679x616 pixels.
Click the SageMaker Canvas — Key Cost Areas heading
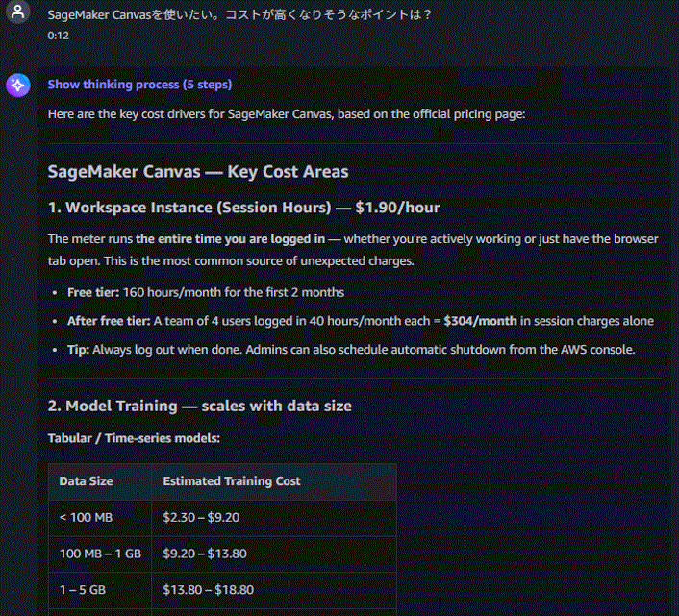tap(198, 172)
